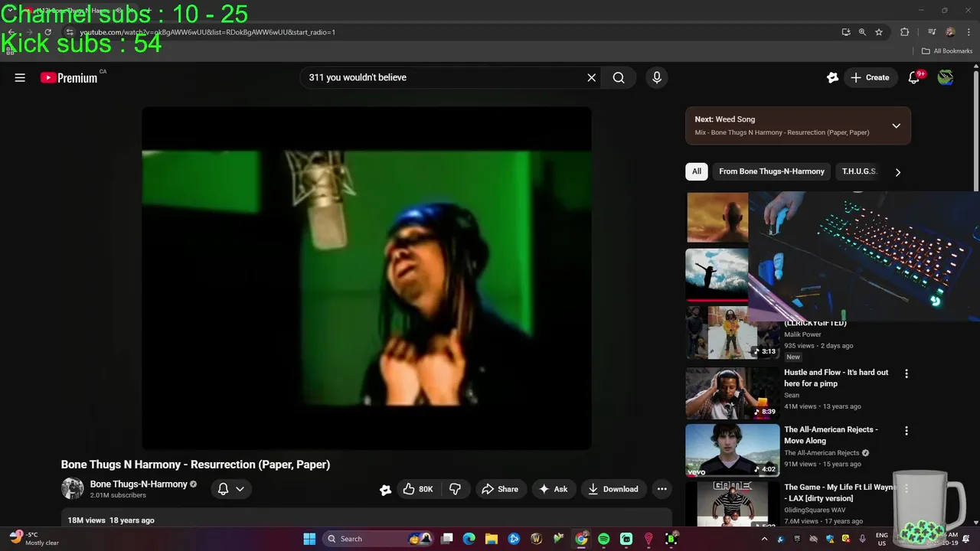Clear the search box with the X

point(591,77)
